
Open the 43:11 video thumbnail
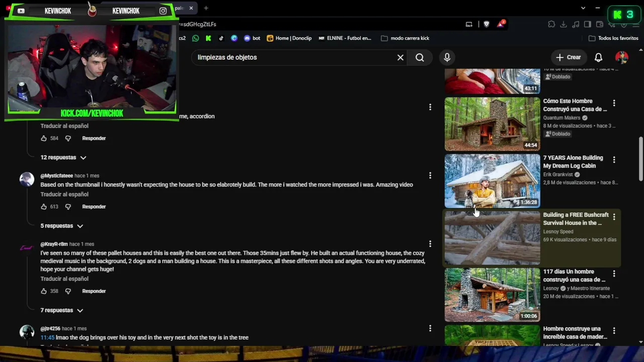[492, 81]
